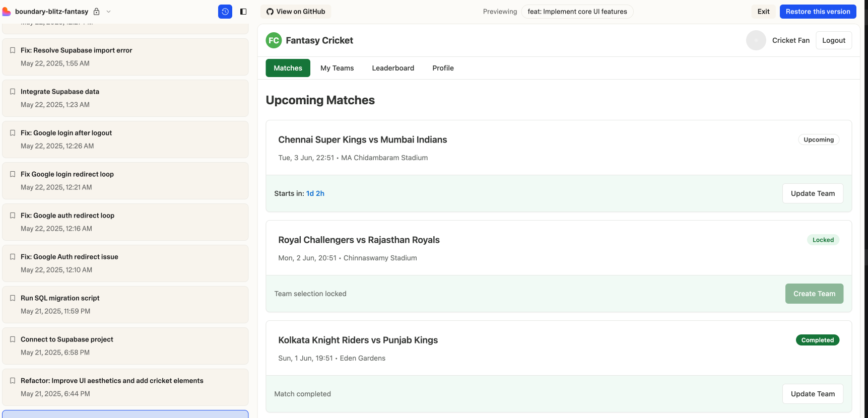Switch to the My Teams tab
The width and height of the screenshot is (868, 418).
[337, 68]
